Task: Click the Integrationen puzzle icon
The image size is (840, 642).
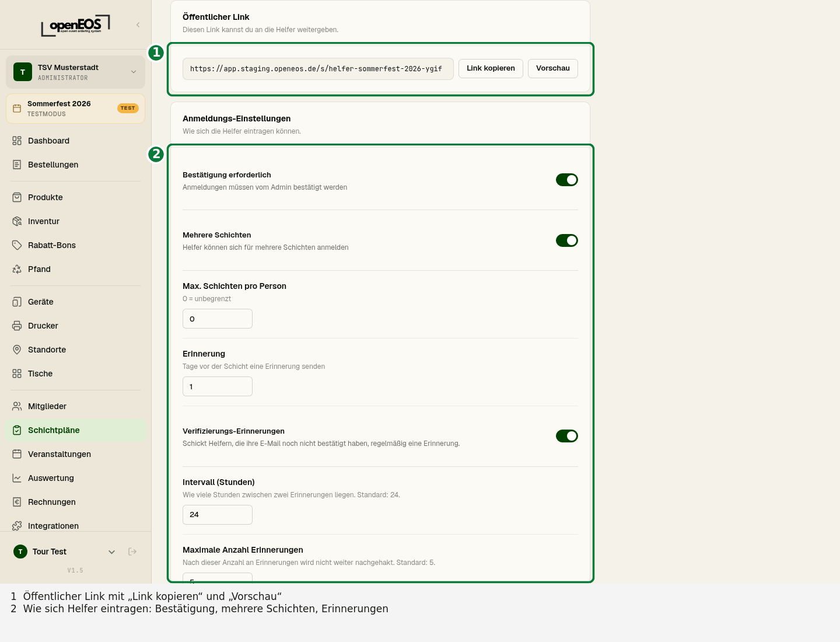Action: [17, 526]
